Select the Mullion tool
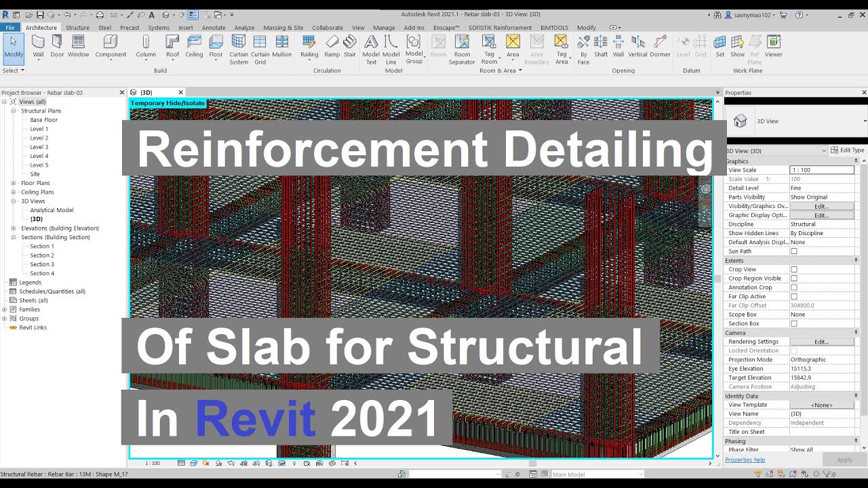The height and width of the screenshot is (488, 868). coord(281,47)
